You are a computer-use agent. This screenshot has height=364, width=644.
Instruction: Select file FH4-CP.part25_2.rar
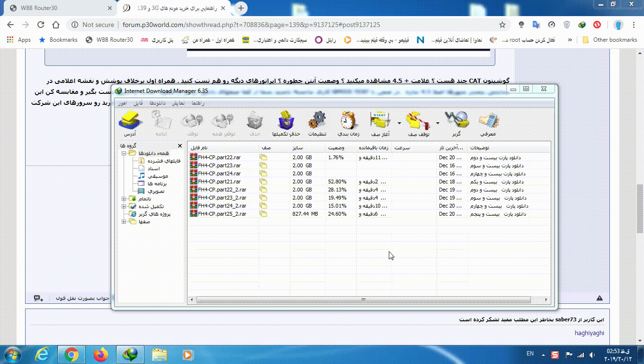click(222, 214)
